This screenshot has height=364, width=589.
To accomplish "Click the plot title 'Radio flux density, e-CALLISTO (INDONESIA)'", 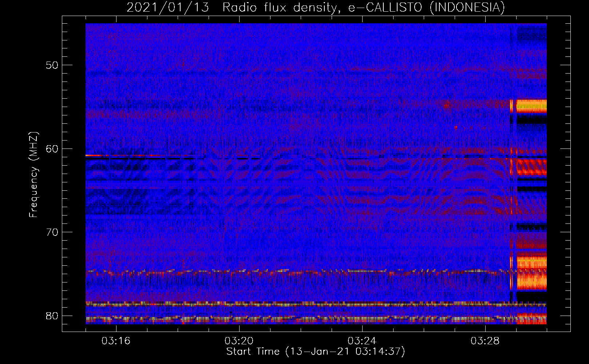I will pyautogui.click(x=364, y=8).
